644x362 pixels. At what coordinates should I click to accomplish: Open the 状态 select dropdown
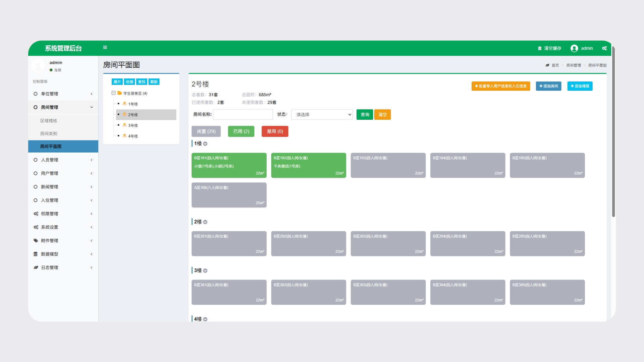click(x=322, y=115)
